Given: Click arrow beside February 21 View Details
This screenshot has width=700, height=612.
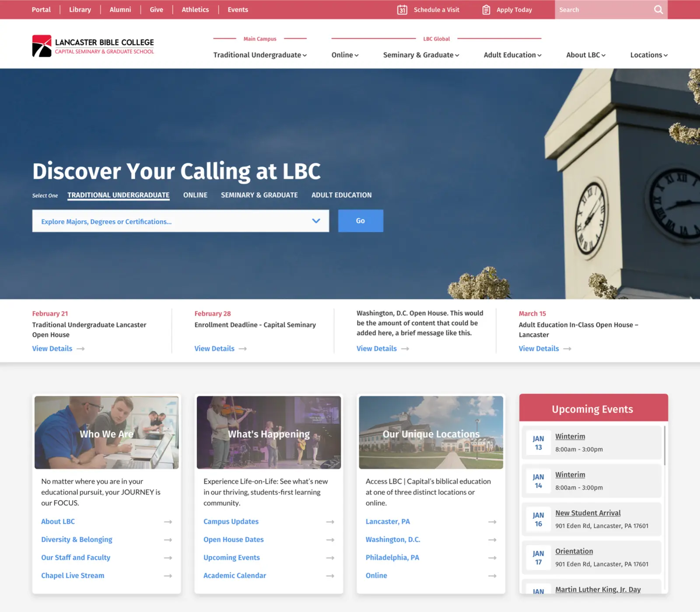Looking at the screenshot, I should click(x=80, y=349).
